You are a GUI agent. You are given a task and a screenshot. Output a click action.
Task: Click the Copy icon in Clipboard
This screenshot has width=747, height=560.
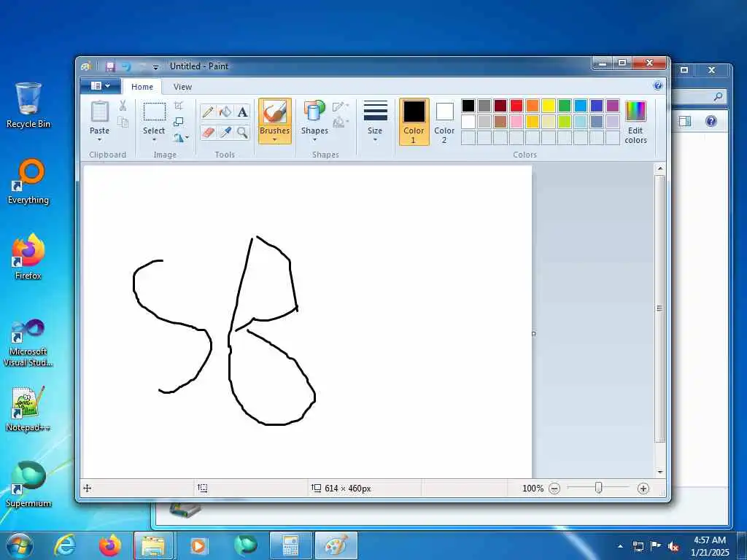click(123, 122)
